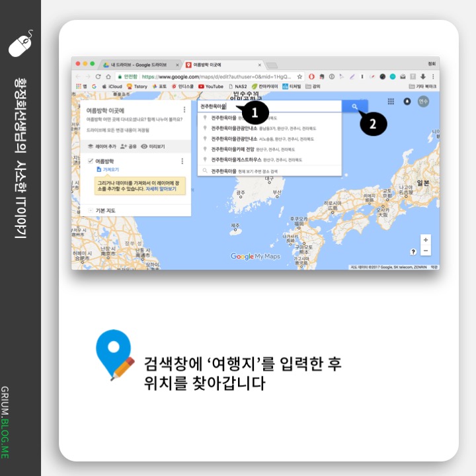Open the Google apps grid

point(391,102)
